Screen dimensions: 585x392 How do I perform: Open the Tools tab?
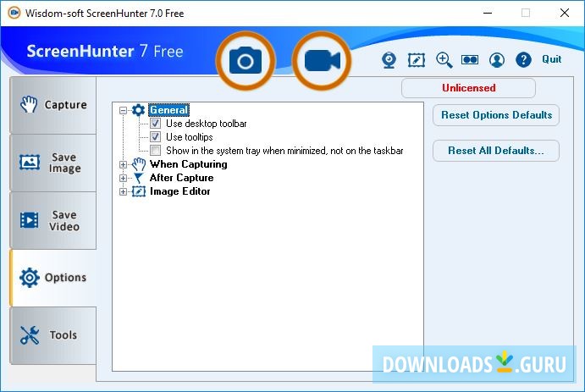pyautogui.click(x=53, y=335)
